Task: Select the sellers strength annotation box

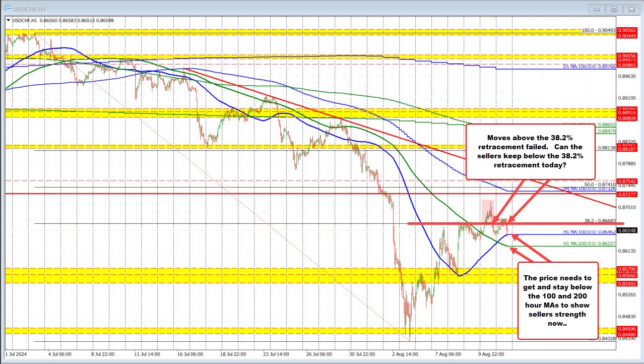Action: (x=558, y=301)
